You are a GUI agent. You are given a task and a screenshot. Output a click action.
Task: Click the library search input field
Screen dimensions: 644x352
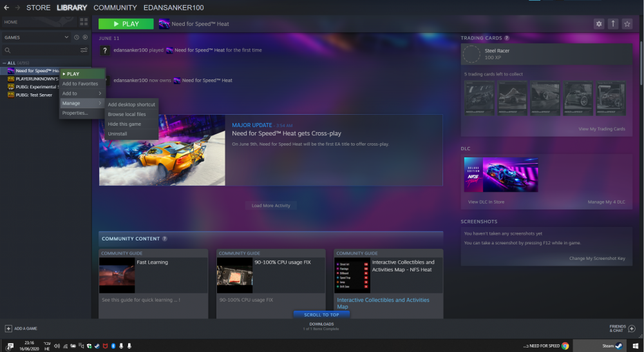(x=45, y=50)
